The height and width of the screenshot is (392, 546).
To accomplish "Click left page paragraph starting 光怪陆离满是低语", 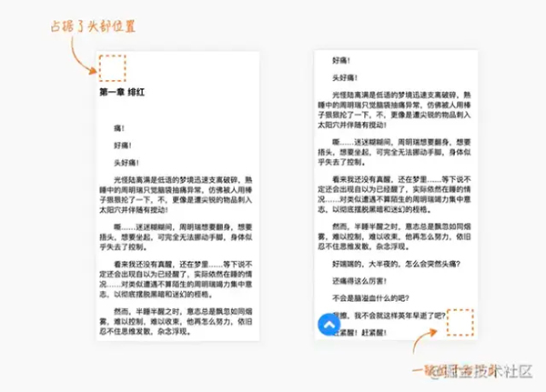I will pos(176,195).
